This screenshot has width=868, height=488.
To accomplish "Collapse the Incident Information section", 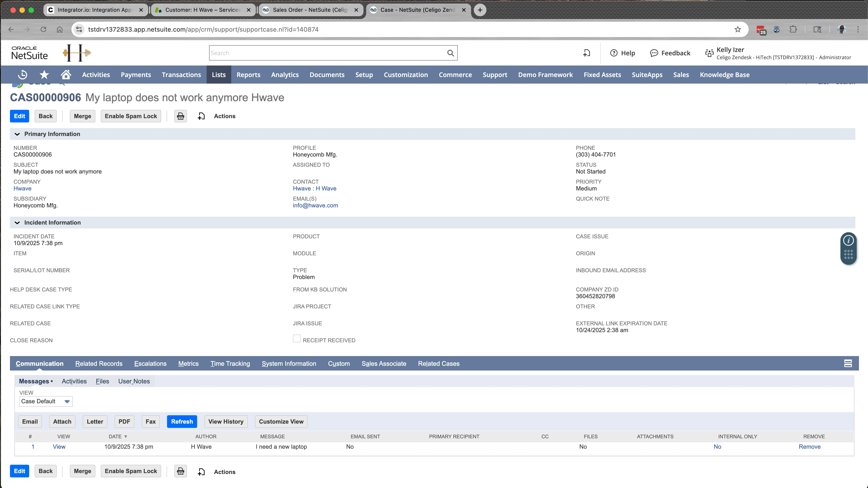I will 17,222.
